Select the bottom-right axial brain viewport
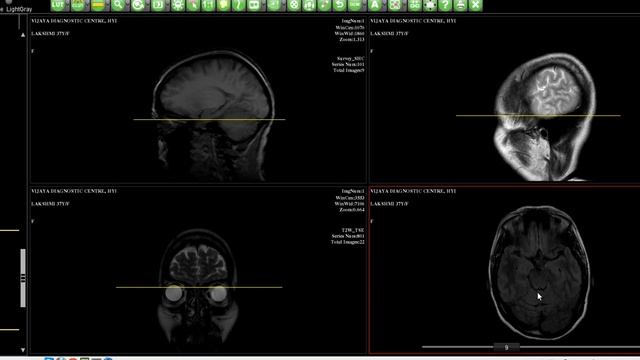This screenshot has width=640, height=360. [x=504, y=270]
